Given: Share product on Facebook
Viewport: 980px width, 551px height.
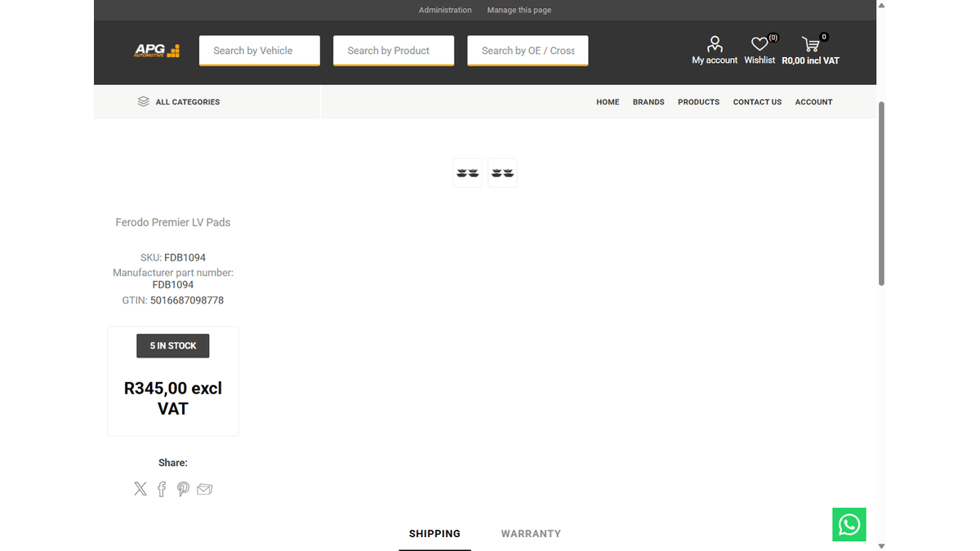Looking at the screenshot, I should pyautogui.click(x=162, y=489).
